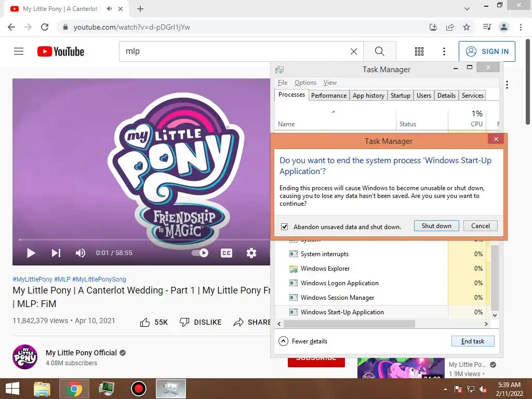
Task: Switch to the Details tab
Action: coord(446,96)
